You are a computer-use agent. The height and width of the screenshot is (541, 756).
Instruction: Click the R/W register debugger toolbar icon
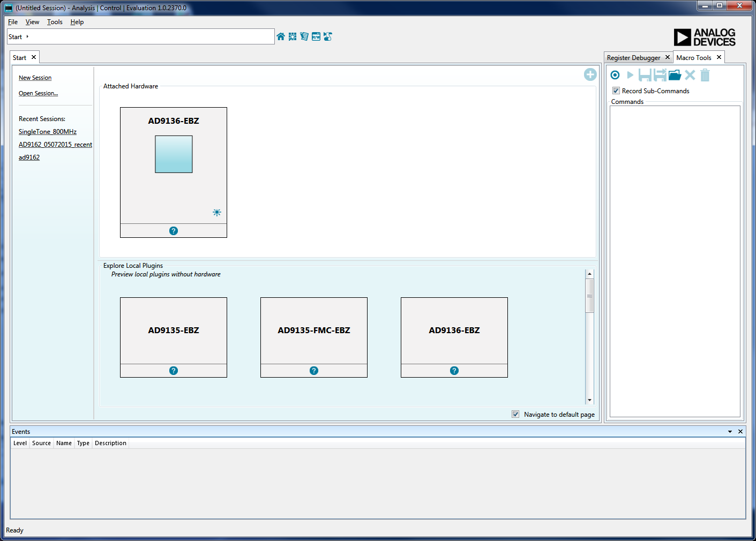[x=316, y=36]
